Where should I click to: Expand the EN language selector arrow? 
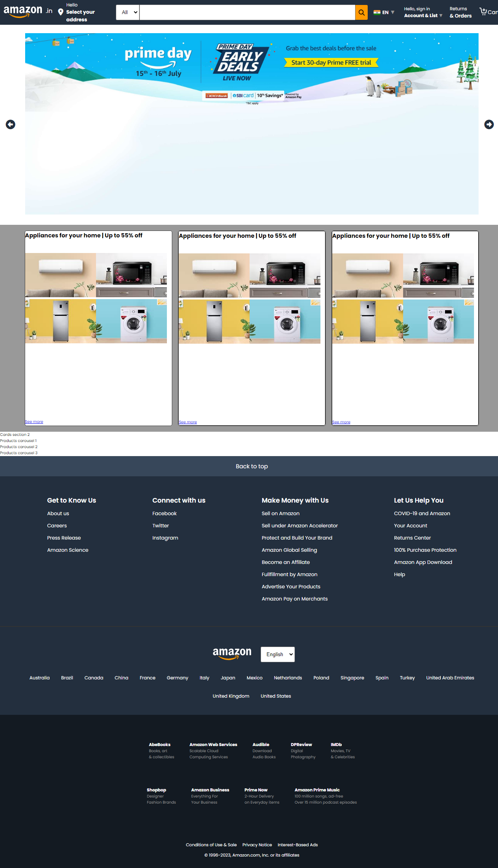coord(392,12)
